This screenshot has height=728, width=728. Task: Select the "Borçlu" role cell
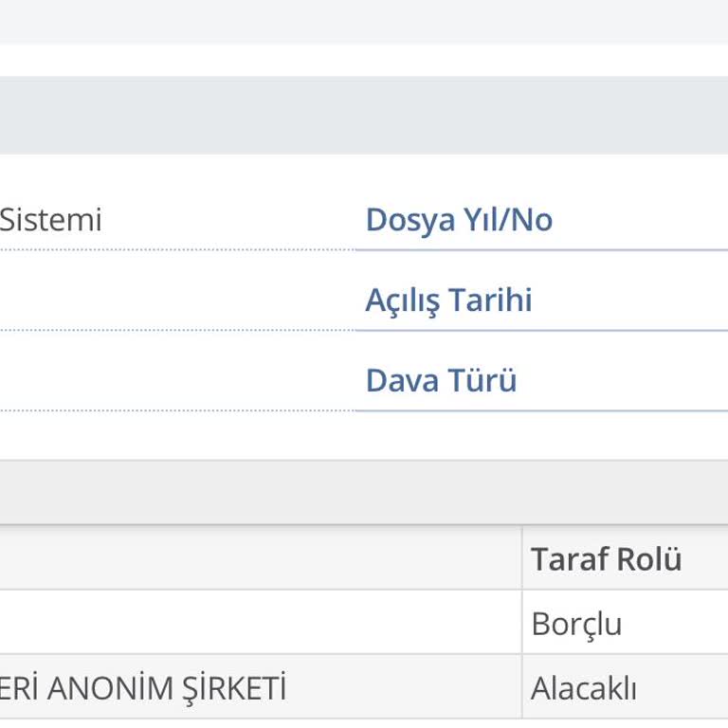[x=576, y=624]
